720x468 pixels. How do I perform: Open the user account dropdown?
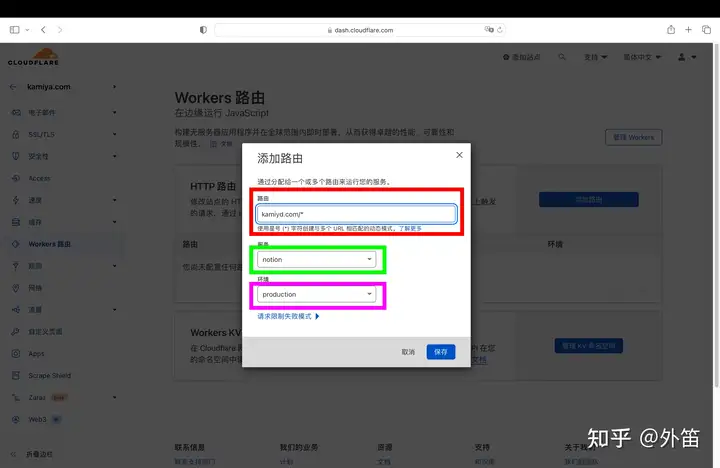tap(687, 57)
